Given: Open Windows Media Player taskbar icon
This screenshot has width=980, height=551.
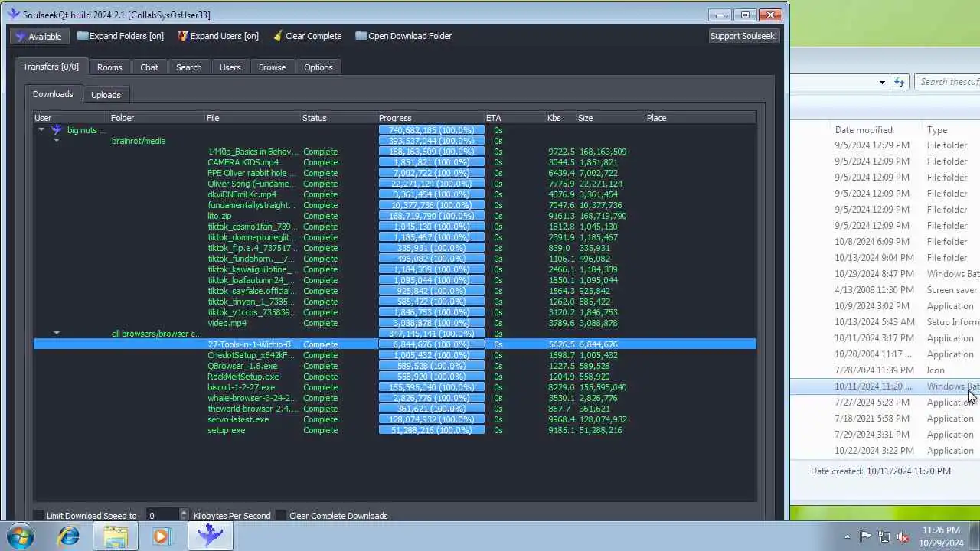Looking at the screenshot, I should [162, 536].
